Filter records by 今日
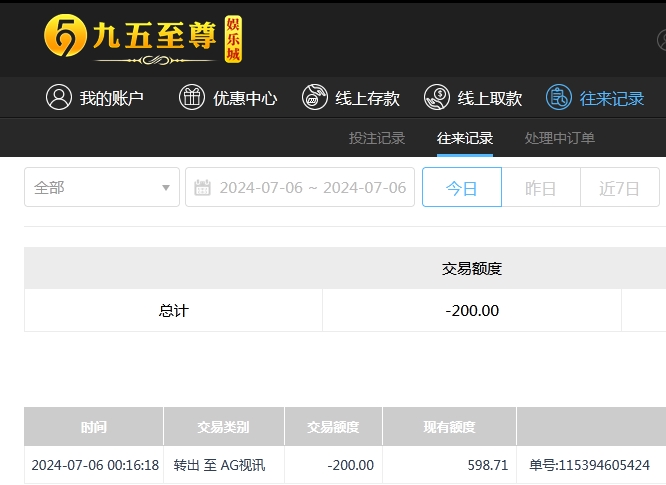The image size is (666, 485). [x=462, y=187]
